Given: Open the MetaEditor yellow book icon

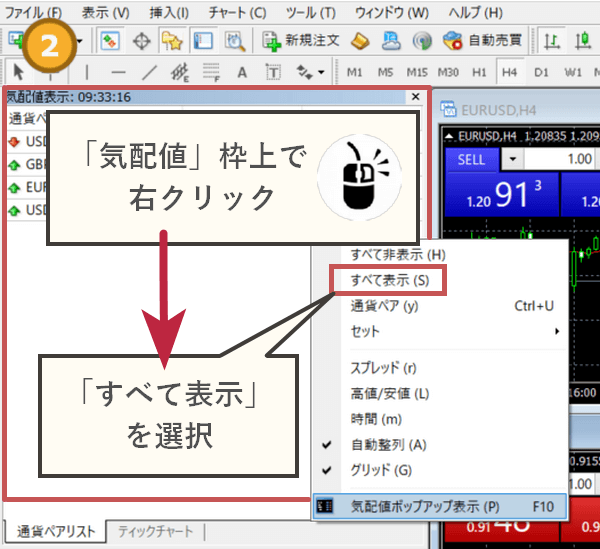Looking at the screenshot, I should pyautogui.click(x=360, y=41).
